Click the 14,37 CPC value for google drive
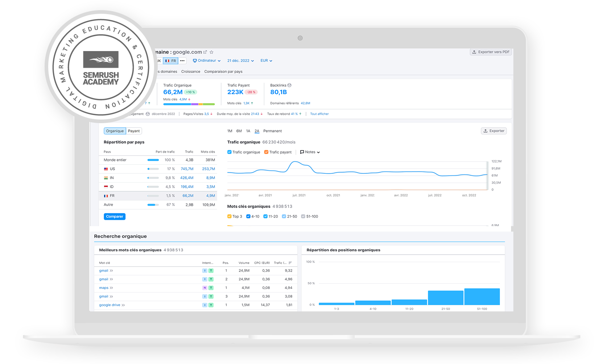607x364 pixels. pyautogui.click(x=265, y=305)
